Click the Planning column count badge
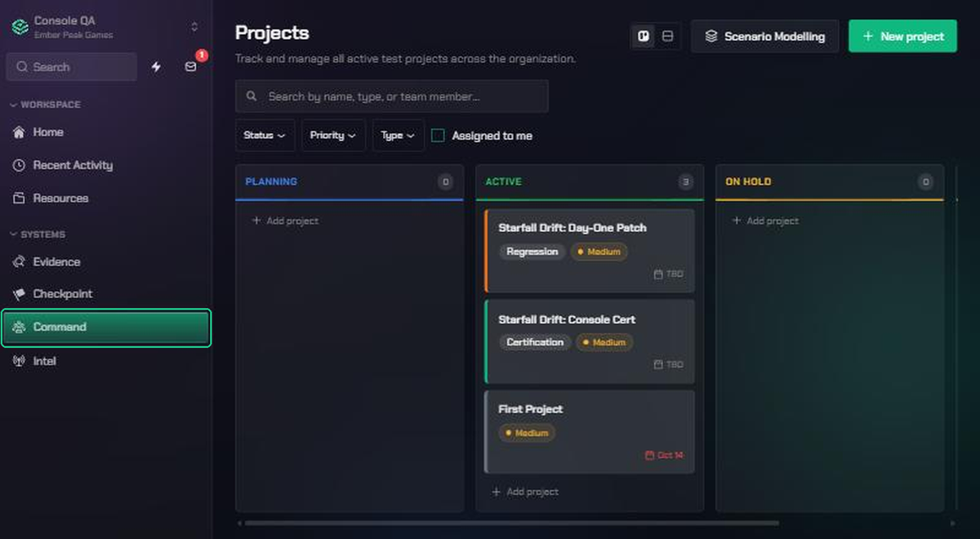Screen dimensions: 980x539 point(445,182)
